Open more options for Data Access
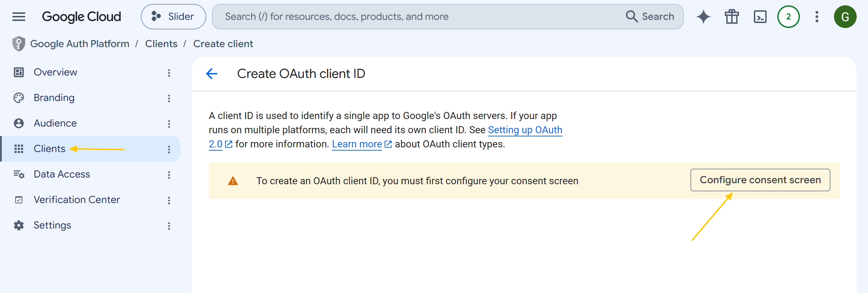 tap(169, 175)
